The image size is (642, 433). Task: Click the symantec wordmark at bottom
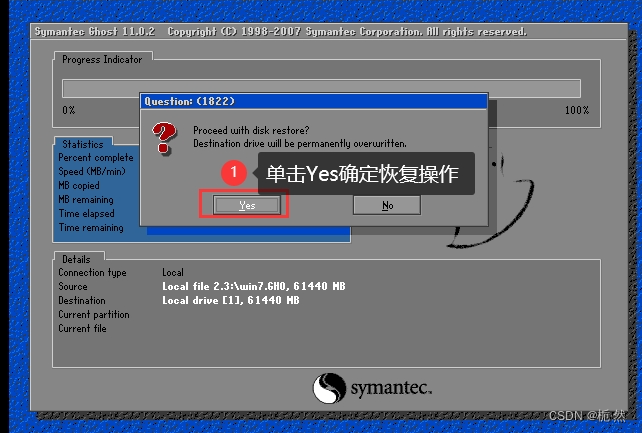[x=391, y=387]
